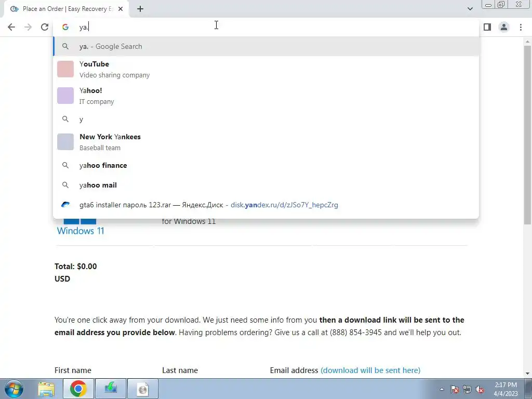Open the Windows Start button
Screen dimensions: 532x399
coord(14,389)
